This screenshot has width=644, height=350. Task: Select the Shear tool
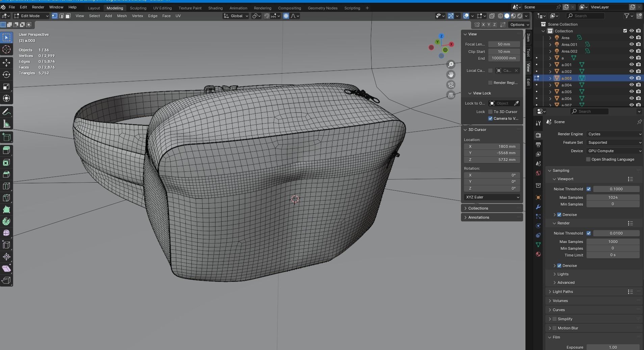(6, 269)
